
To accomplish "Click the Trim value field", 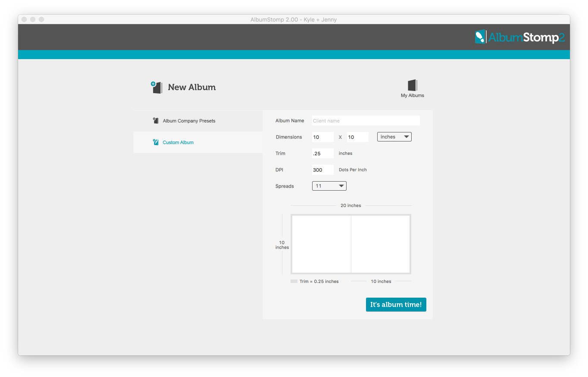I will pos(322,154).
